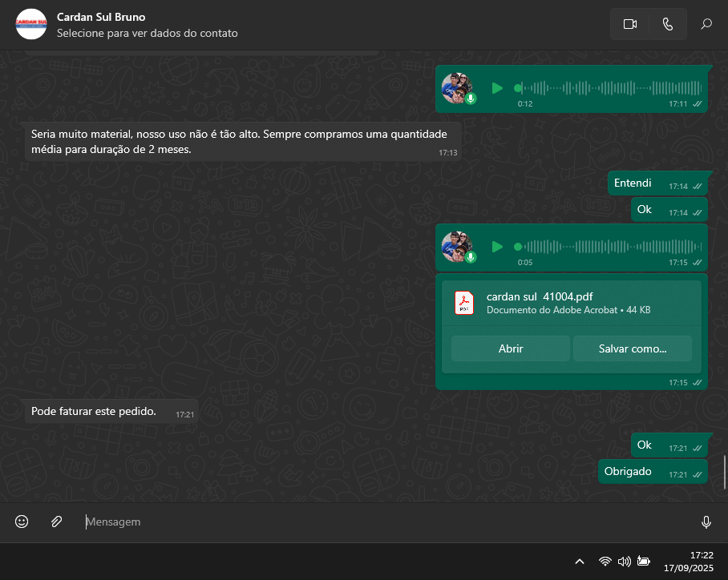
Task: Record a voice message with microphone
Action: coord(706,522)
